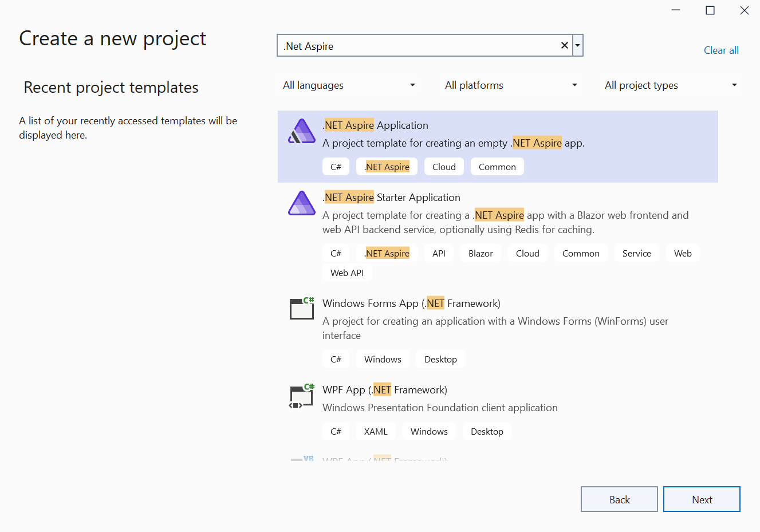Click the Clear all link

tap(721, 50)
